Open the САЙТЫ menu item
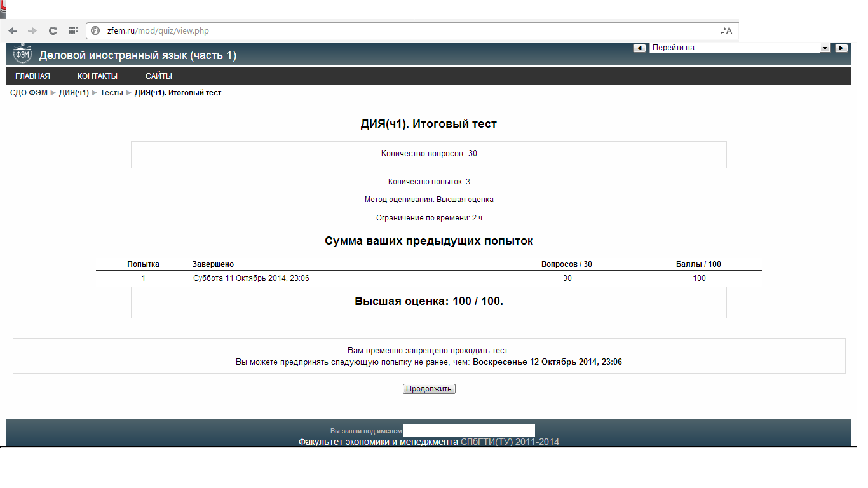The width and height of the screenshot is (868, 488). point(159,76)
